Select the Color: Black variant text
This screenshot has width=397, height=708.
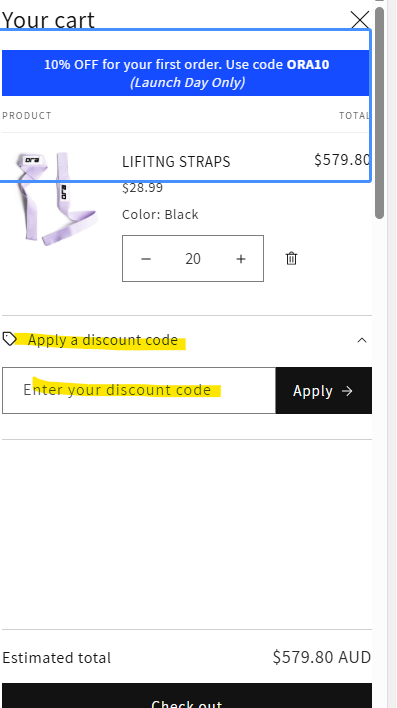[160, 214]
